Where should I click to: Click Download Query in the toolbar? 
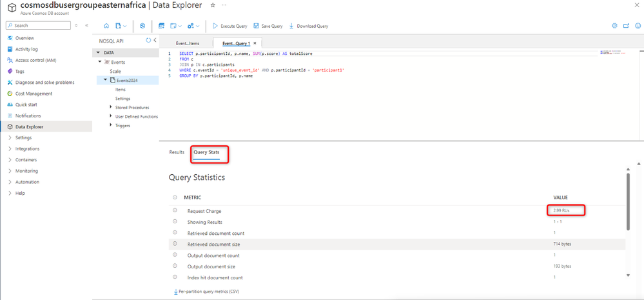pos(308,26)
